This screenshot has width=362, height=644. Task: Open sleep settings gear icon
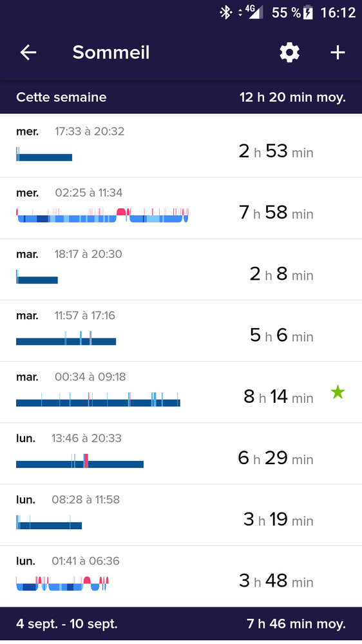289,53
